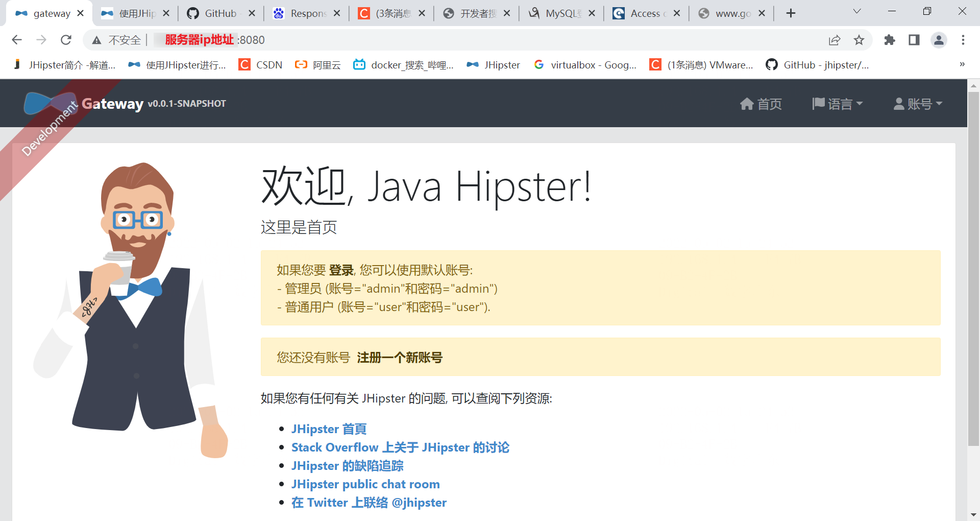
Task: Open the tab search dropdown arrow
Action: (857, 12)
